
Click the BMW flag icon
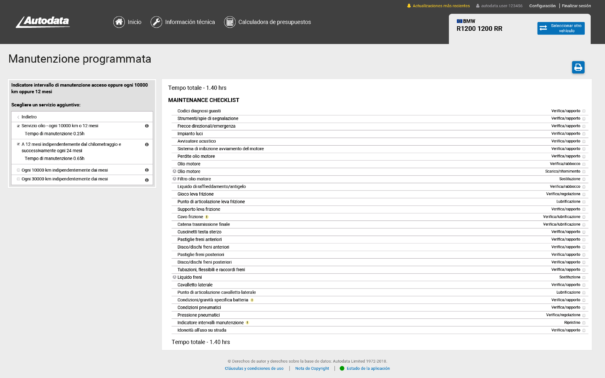click(459, 21)
